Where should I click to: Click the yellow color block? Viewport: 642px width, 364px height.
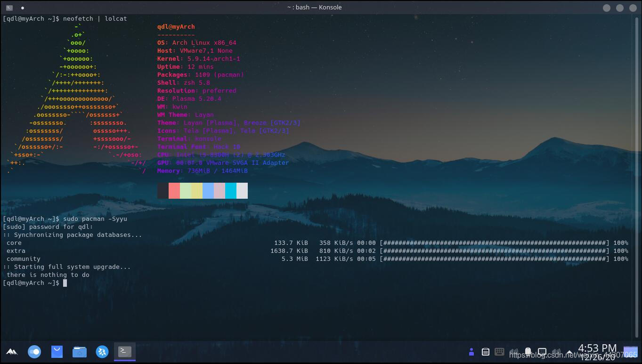pos(197,191)
